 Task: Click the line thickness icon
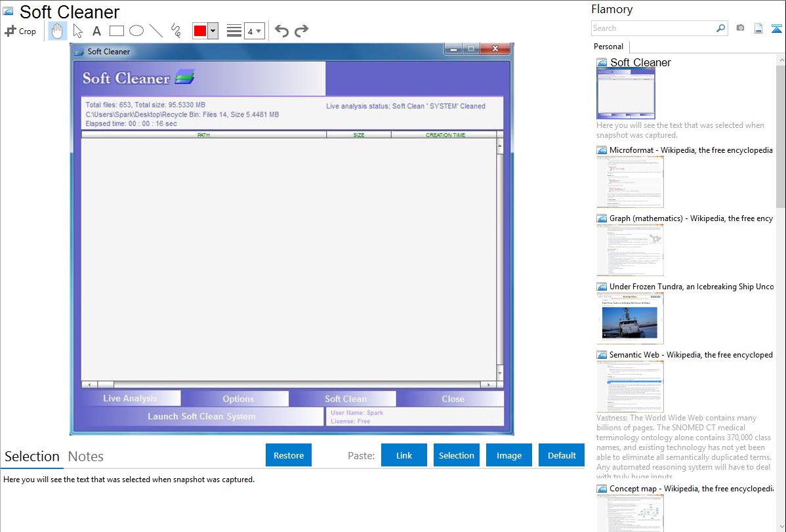click(234, 31)
